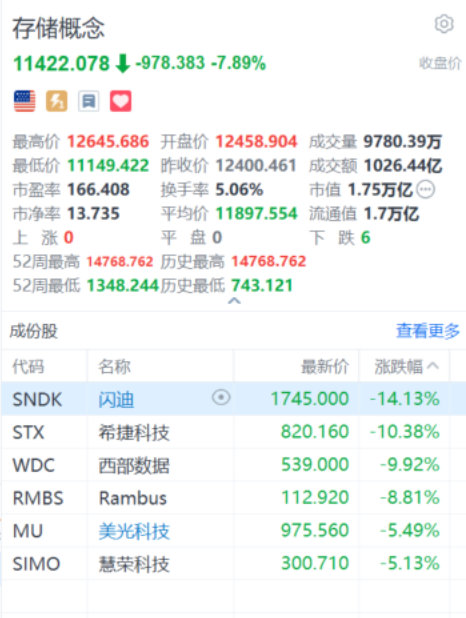The width and height of the screenshot is (466, 618).
Task: Click the ellipsis icon next to 市值
Action: point(426,190)
